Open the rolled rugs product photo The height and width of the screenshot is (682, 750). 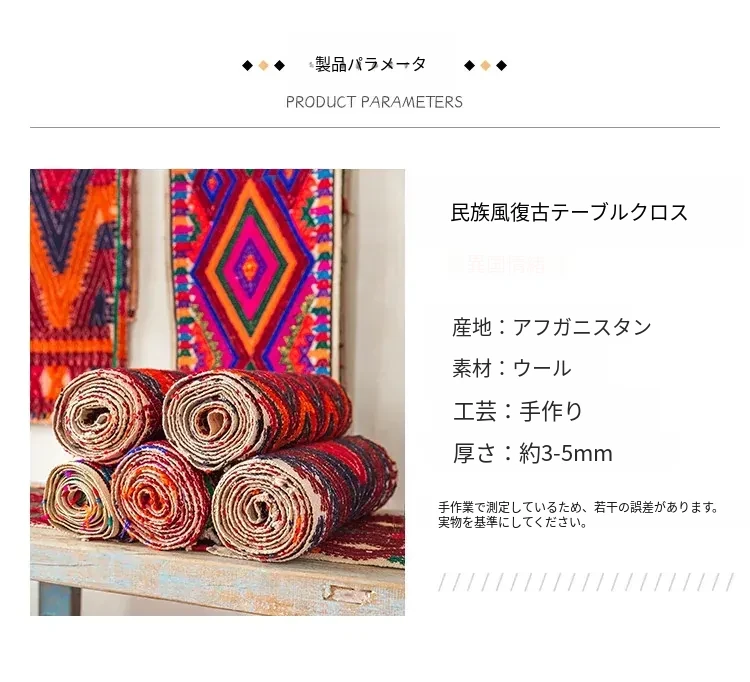[217, 392]
